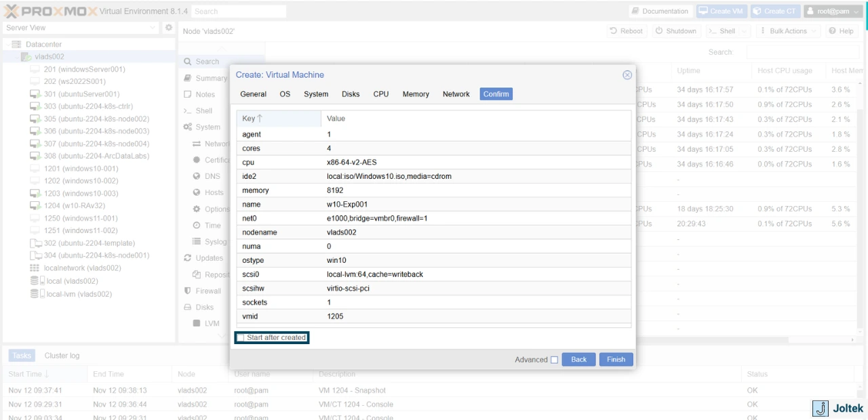The width and height of the screenshot is (868, 420).
Task: Select VM 305 (ubuntu-2204-k8s-node002)
Action: (x=96, y=119)
